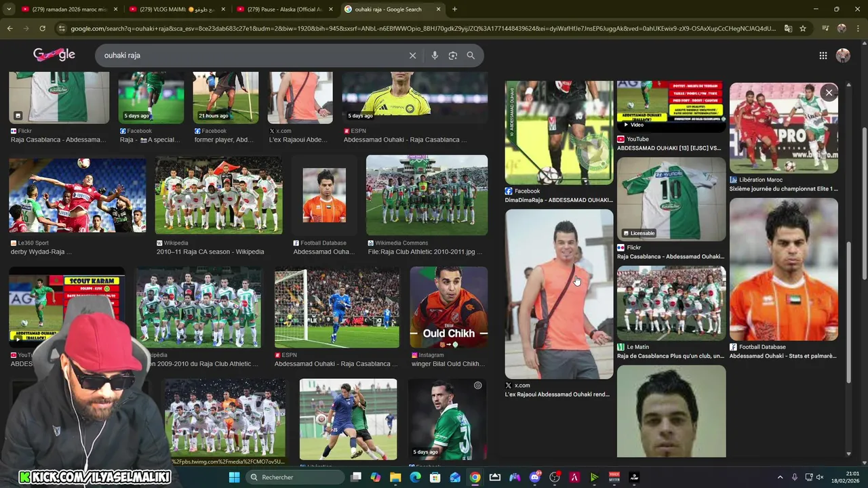Open Windows Start menu

point(234,477)
